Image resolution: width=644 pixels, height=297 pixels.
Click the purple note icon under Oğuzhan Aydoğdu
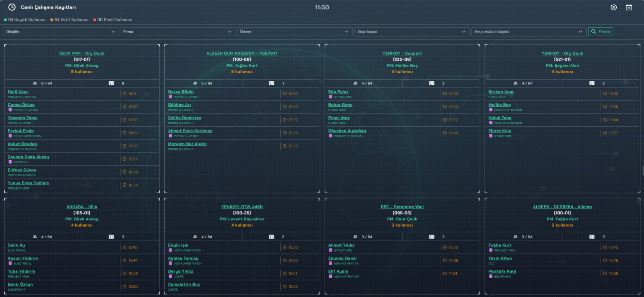[331, 136]
